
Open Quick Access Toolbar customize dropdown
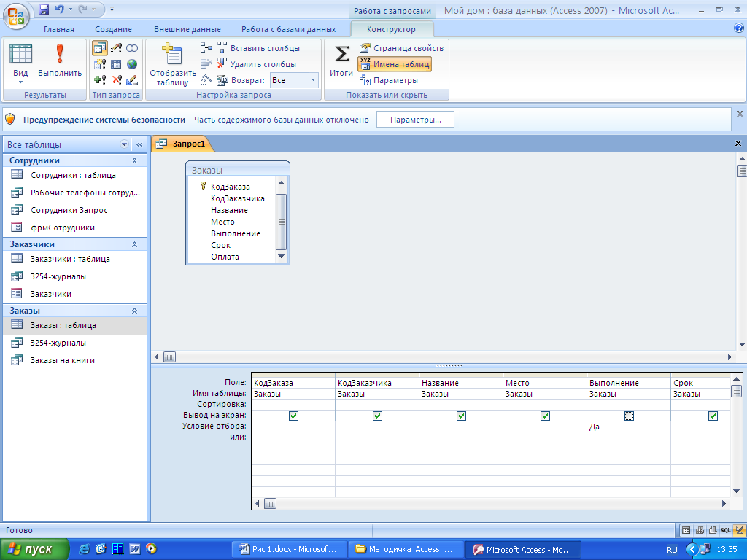(112, 9)
